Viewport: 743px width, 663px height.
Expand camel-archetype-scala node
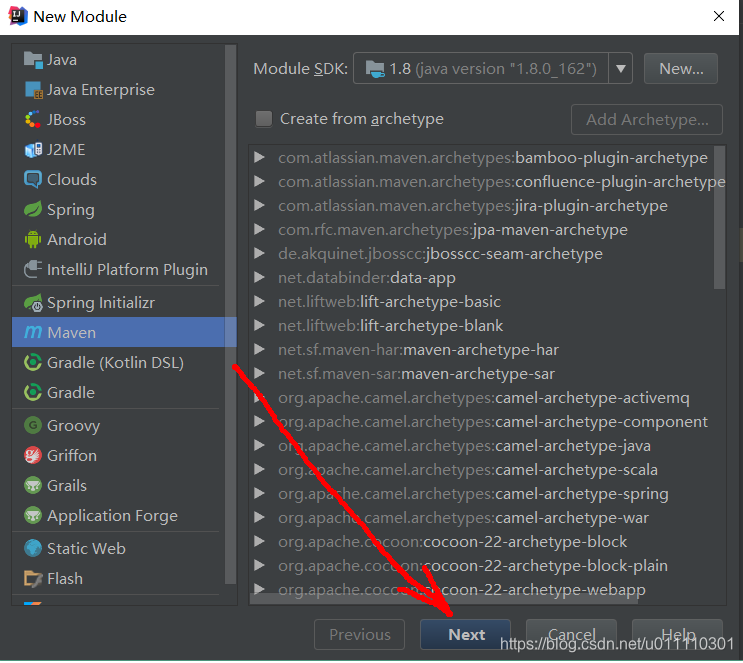[259, 469]
